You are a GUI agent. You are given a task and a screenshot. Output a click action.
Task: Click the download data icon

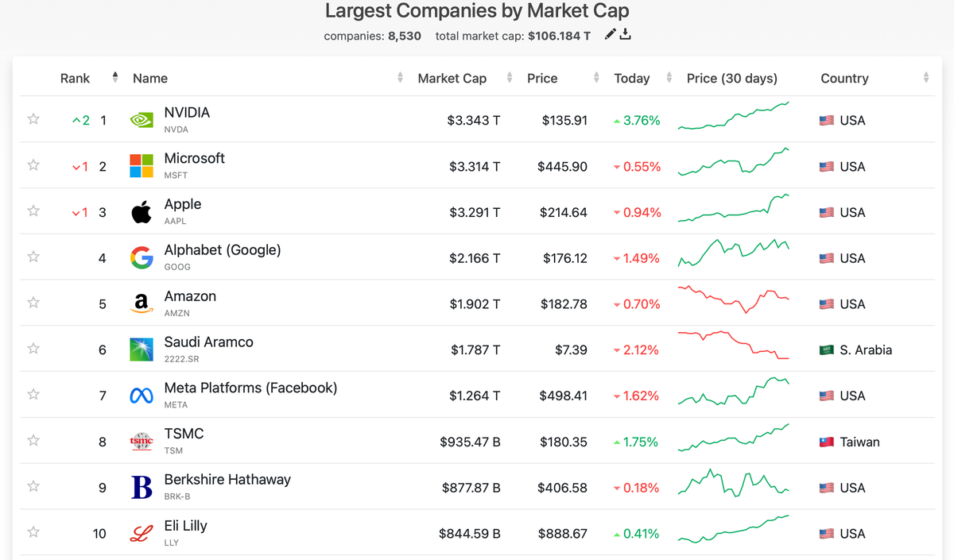pos(626,34)
